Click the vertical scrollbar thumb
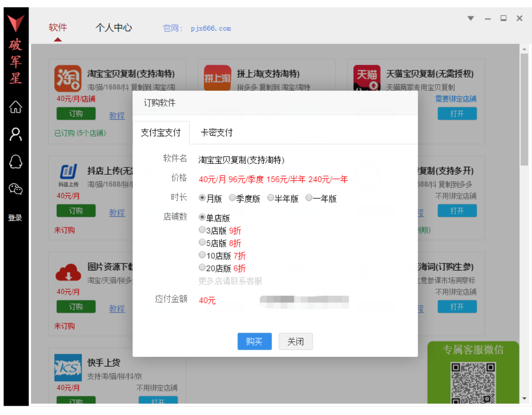The width and height of the screenshot is (532, 415). point(524,109)
